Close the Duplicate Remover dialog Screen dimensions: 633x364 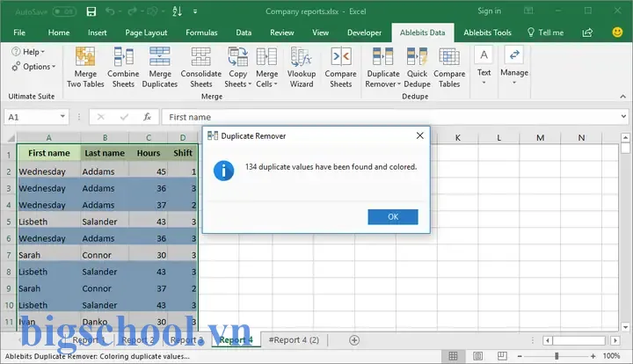420,135
